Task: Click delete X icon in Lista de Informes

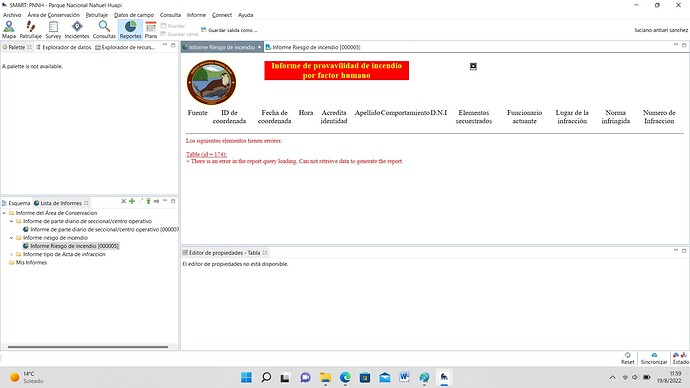Action: (x=123, y=201)
